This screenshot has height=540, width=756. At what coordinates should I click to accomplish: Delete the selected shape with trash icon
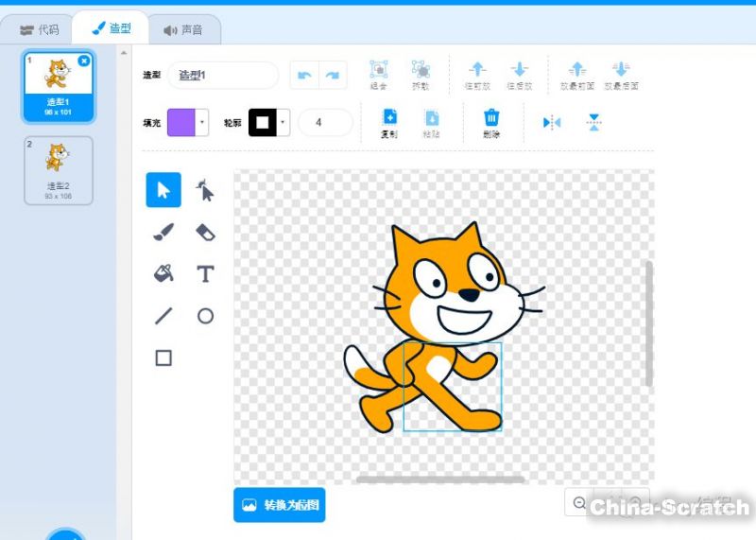[x=491, y=123]
